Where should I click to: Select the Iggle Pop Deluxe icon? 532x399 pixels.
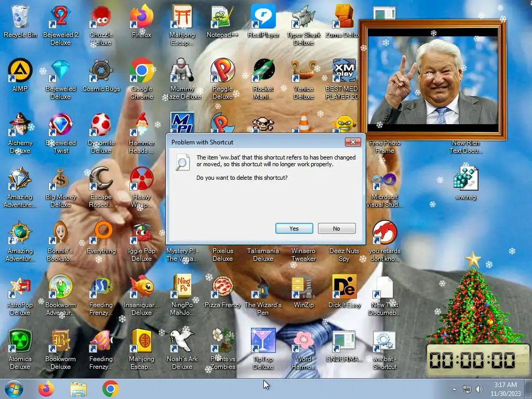tap(141, 241)
